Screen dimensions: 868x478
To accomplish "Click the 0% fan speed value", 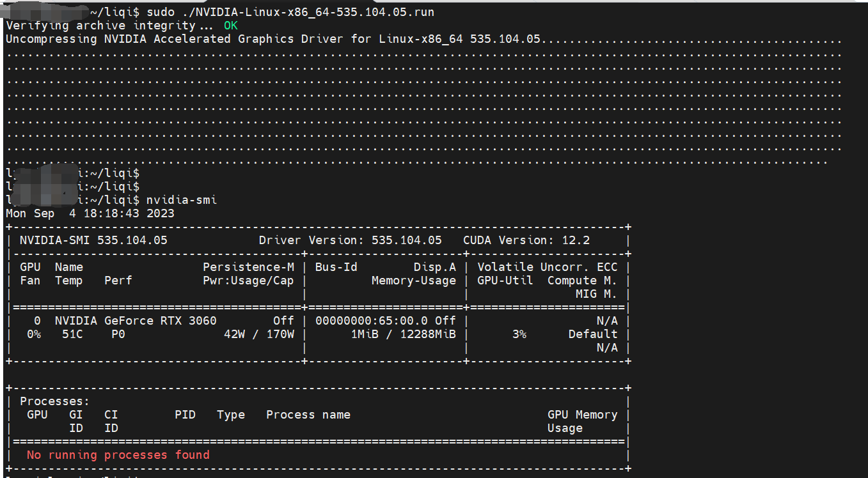I will [x=34, y=334].
